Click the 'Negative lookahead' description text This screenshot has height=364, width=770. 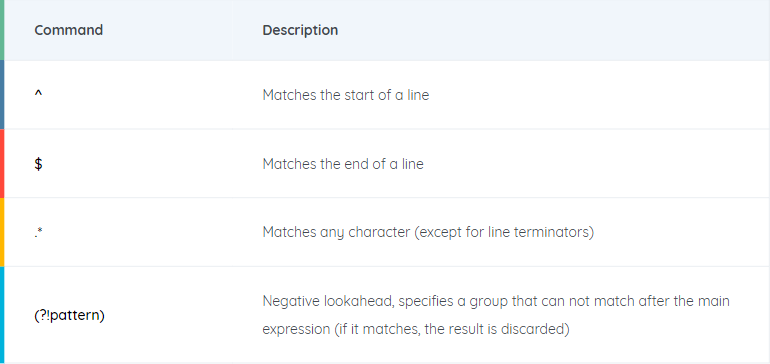tap(328, 301)
